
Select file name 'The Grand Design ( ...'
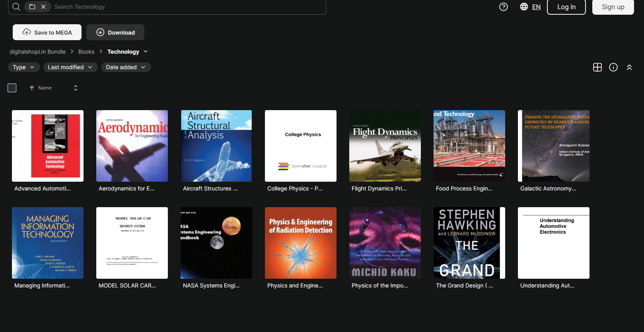[465, 285]
